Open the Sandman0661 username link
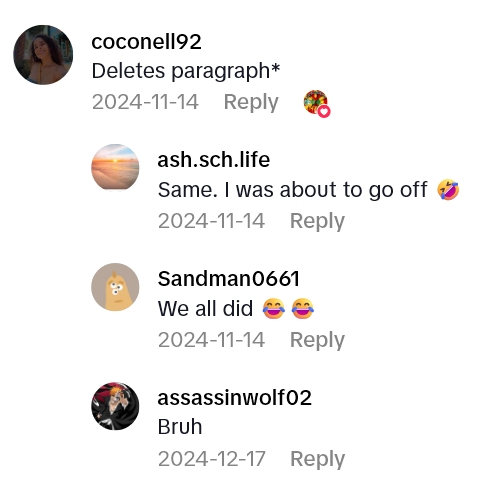This screenshot has height=490, width=479. tap(229, 279)
